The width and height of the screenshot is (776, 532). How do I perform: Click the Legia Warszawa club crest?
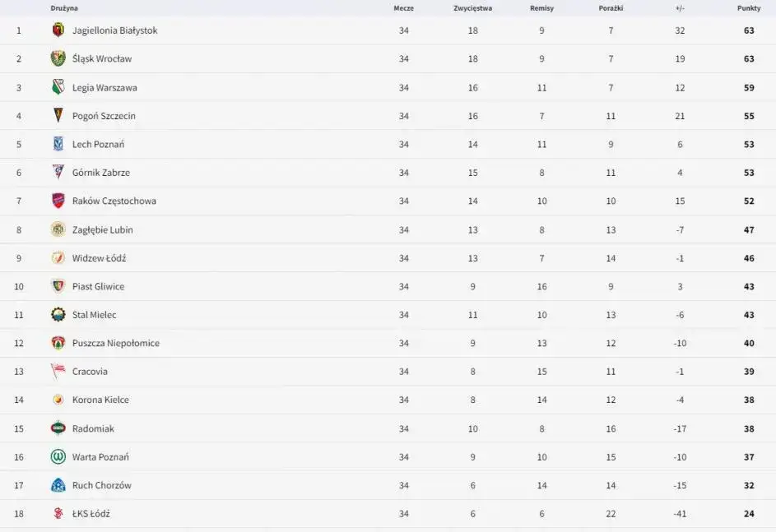tap(58, 87)
